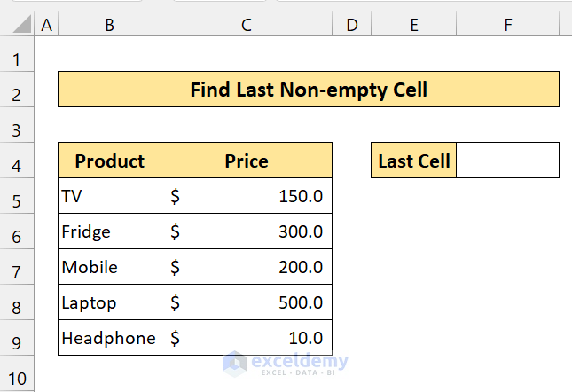Select the Laptop price cell showing 500.0
Image resolution: width=572 pixels, height=392 pixels.
coord(247,302)
